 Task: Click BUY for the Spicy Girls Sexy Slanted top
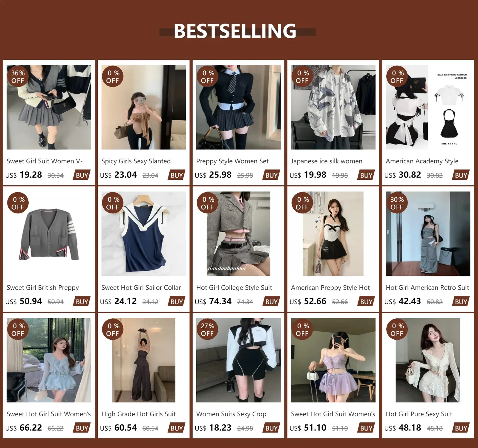(177, 175)
